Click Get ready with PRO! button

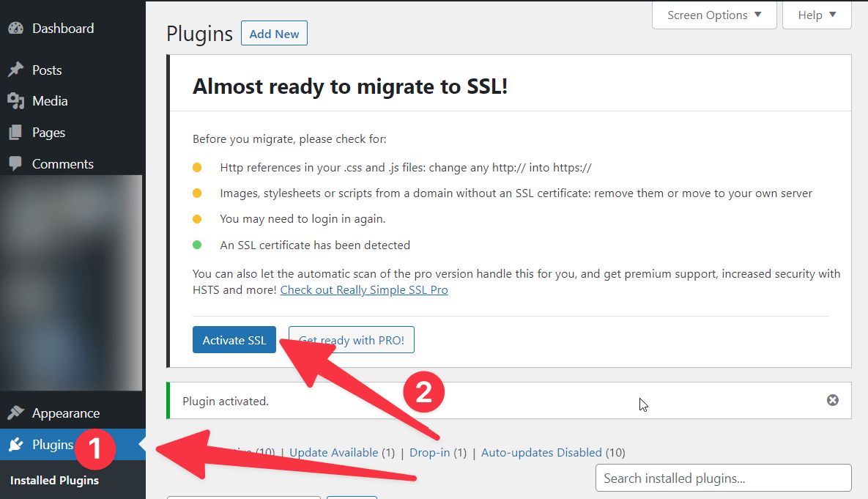(352, 340)
